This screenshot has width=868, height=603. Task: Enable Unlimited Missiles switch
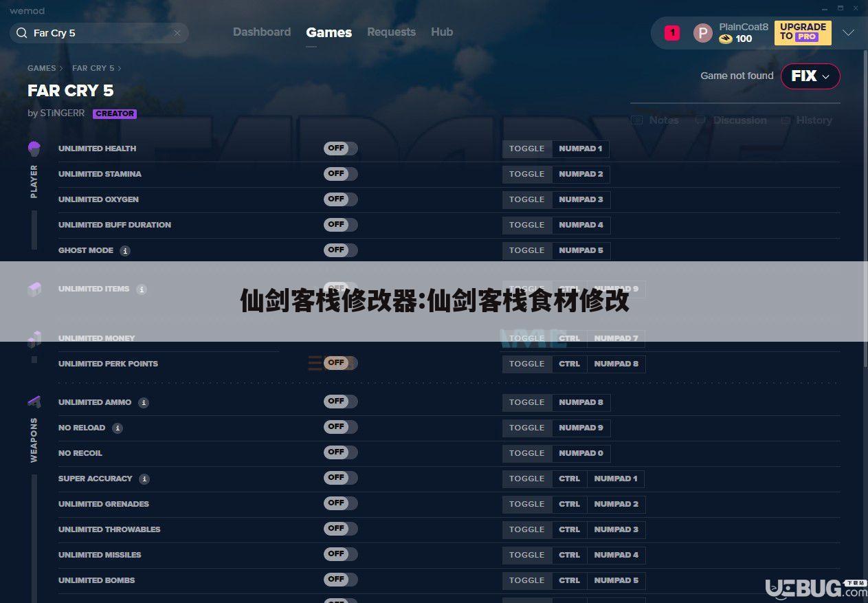click(x=341, y=554)
